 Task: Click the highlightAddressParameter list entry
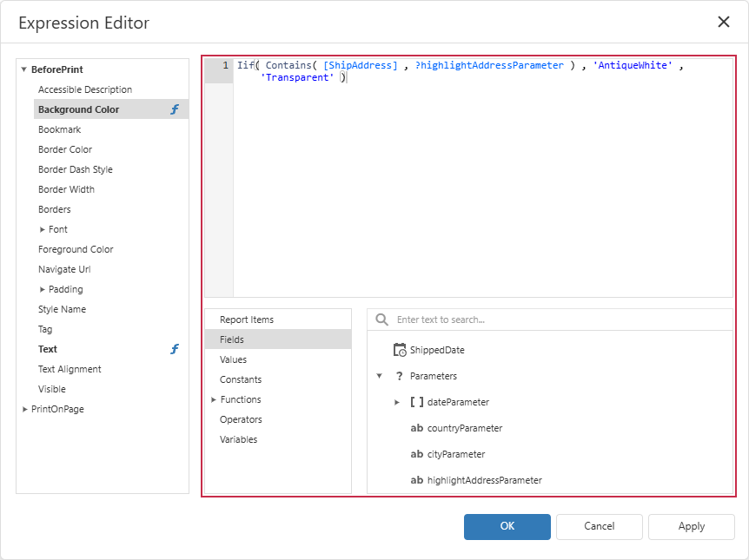tap(484, 480)
